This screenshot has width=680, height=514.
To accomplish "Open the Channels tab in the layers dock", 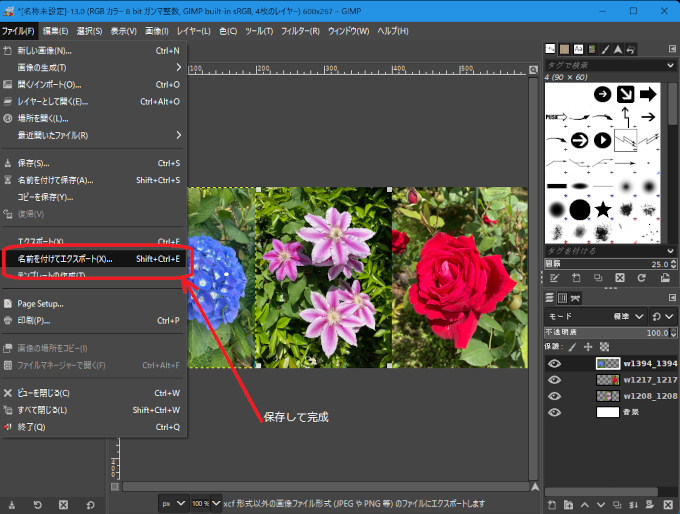I will 562,298.
